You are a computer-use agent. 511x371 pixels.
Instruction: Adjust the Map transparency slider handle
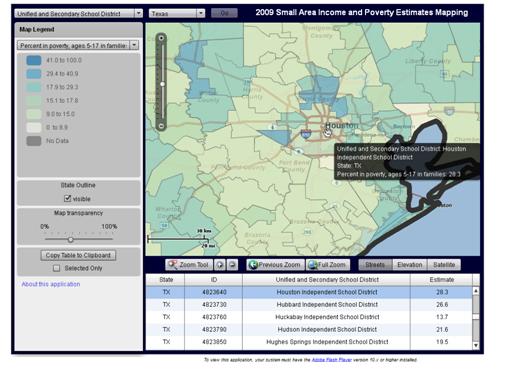70,239
